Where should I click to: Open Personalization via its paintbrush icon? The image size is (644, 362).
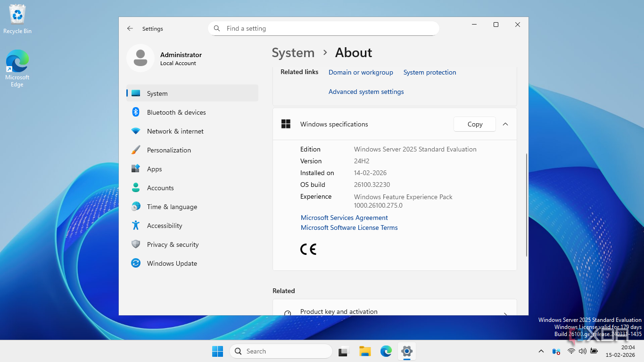136,150
